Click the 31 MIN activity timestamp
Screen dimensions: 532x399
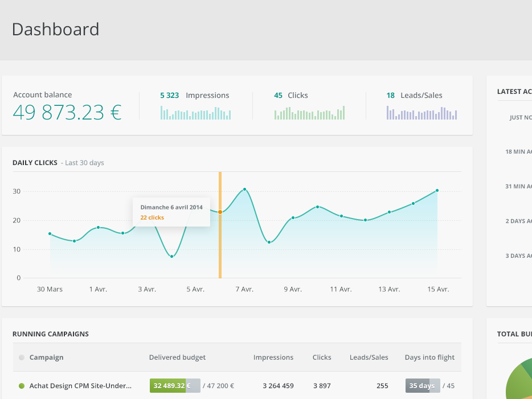(518, 187)
